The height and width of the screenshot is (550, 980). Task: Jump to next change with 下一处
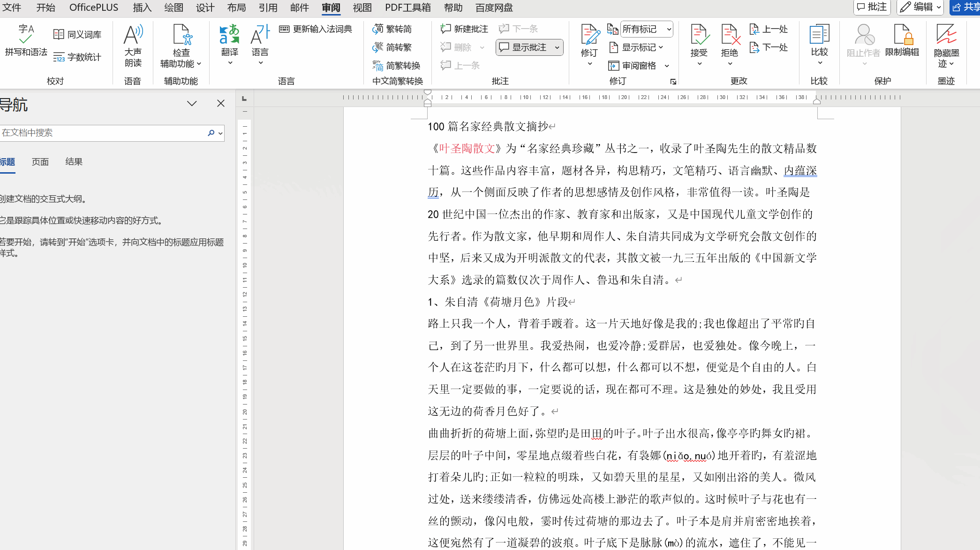pos(769,47)
